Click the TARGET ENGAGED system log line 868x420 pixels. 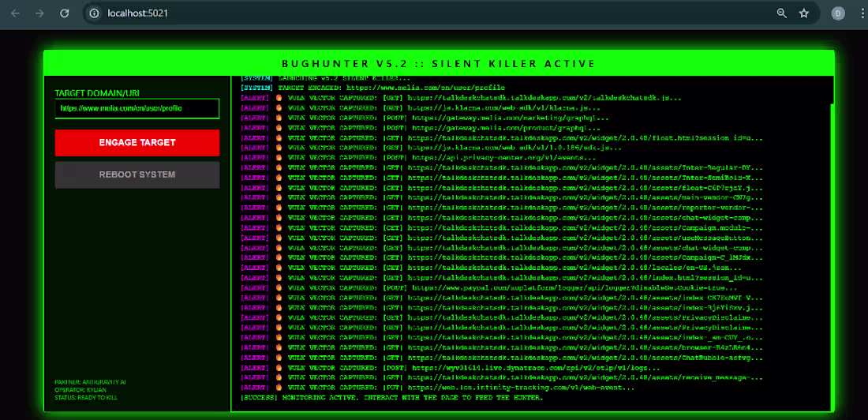click(372, 88)
